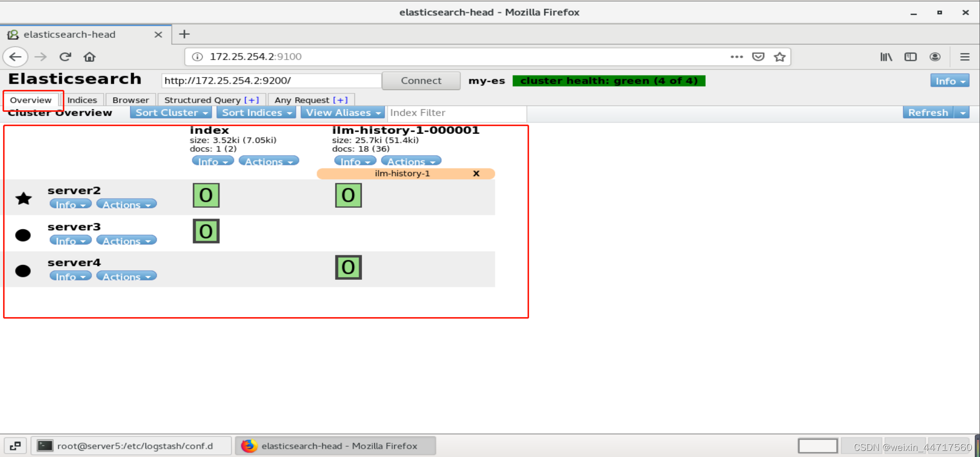The image size is (980, 457).
Task: Open the Firefox hamburger menu
Action: pos(965,57)
